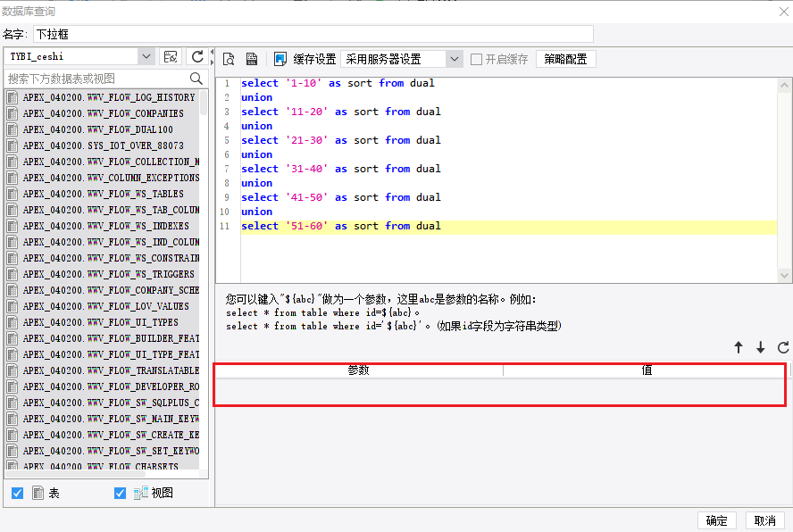Click SQL line with '1-10' select
The height and width of the screenshot is (532, 793).
(x=338, y=83)
